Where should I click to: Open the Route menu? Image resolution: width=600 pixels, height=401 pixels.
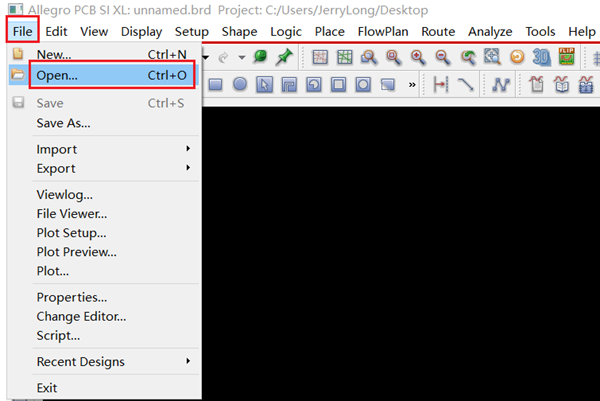pyautogui.click(x=438, y=31)
